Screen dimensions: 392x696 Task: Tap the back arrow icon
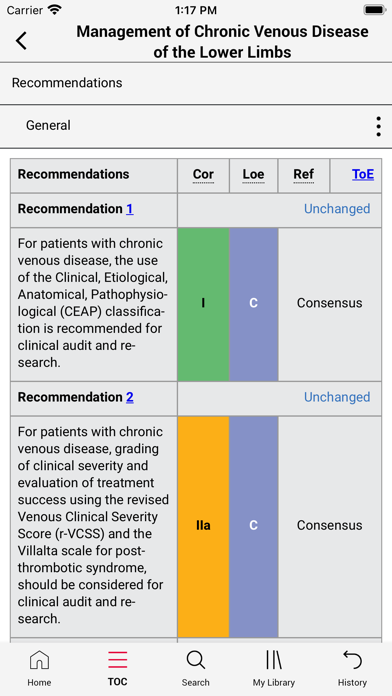[x=21, y=41]
